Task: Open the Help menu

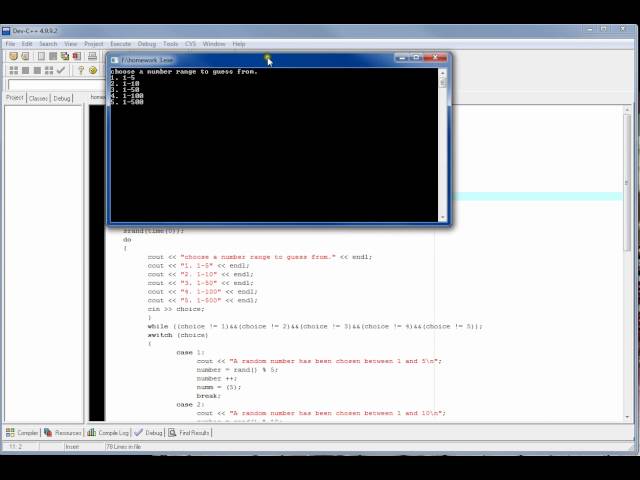Action: (x=239, y=44)
